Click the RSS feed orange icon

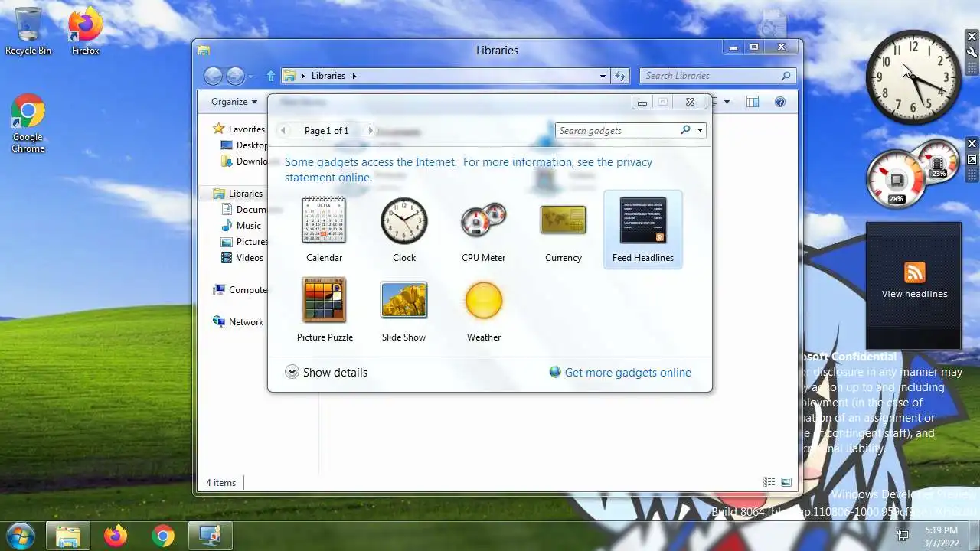click(914, 272)
